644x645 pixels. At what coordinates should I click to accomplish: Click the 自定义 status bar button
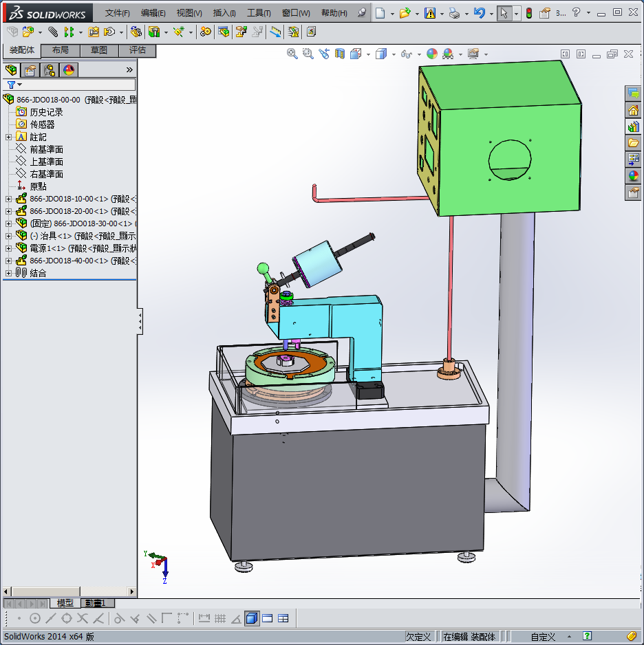[x=543, y=637]
